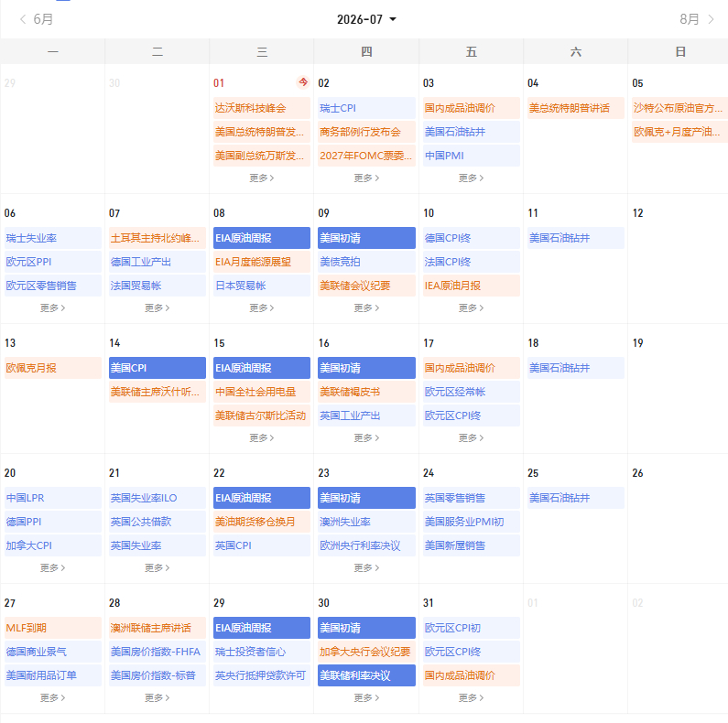Open 美国房价指数-FHFA event
The width and height of the screenshot is (728, 723).
[x=158, y=652]
